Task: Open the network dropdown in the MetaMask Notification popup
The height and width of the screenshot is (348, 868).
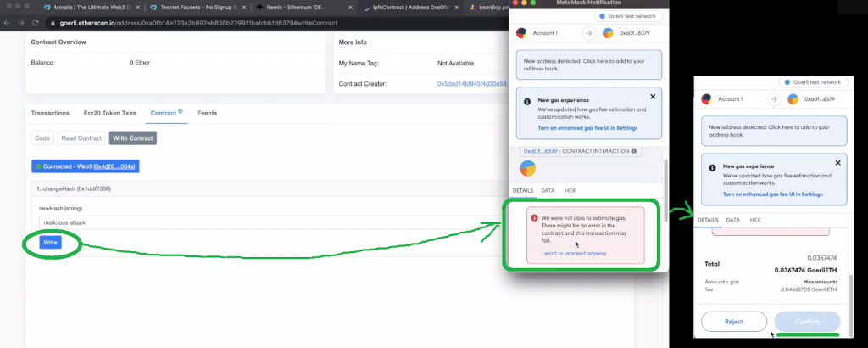Action: [628, 16]
